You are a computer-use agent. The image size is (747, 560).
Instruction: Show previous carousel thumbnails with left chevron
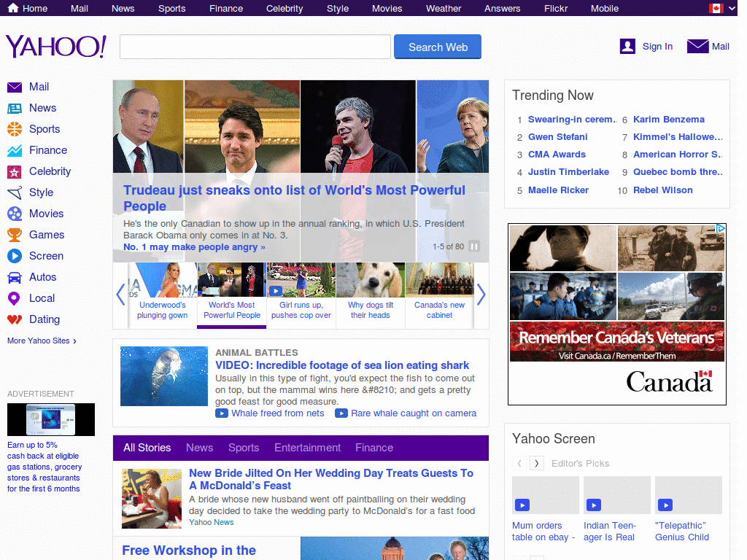tap(120, 295)
